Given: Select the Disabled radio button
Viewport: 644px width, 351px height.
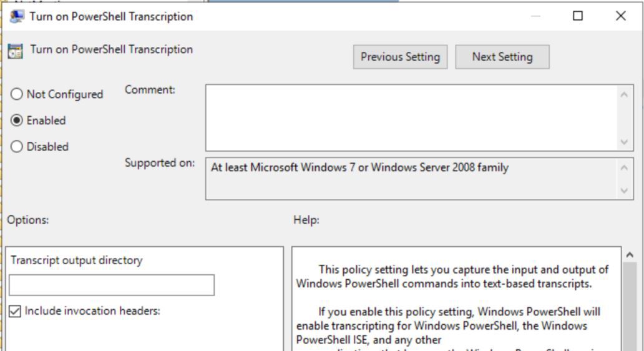Looking at the screenshot, I should [16, 147].
